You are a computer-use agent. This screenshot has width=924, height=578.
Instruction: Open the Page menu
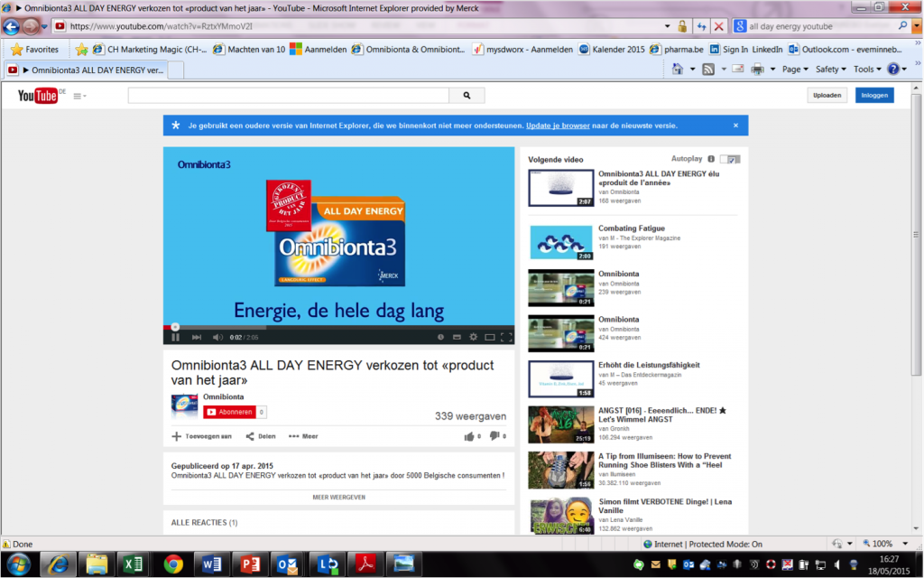coord(795,69)
